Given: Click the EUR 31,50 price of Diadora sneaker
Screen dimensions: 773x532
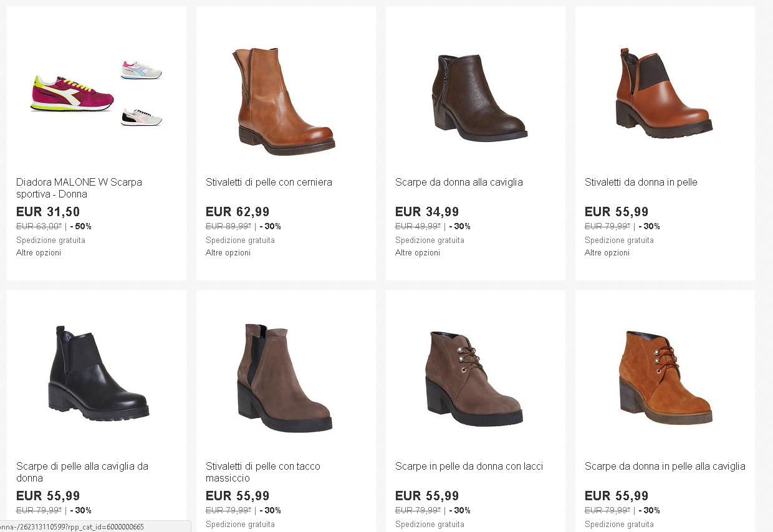Looking at the screenshot, I should click(x=48, y=212).
